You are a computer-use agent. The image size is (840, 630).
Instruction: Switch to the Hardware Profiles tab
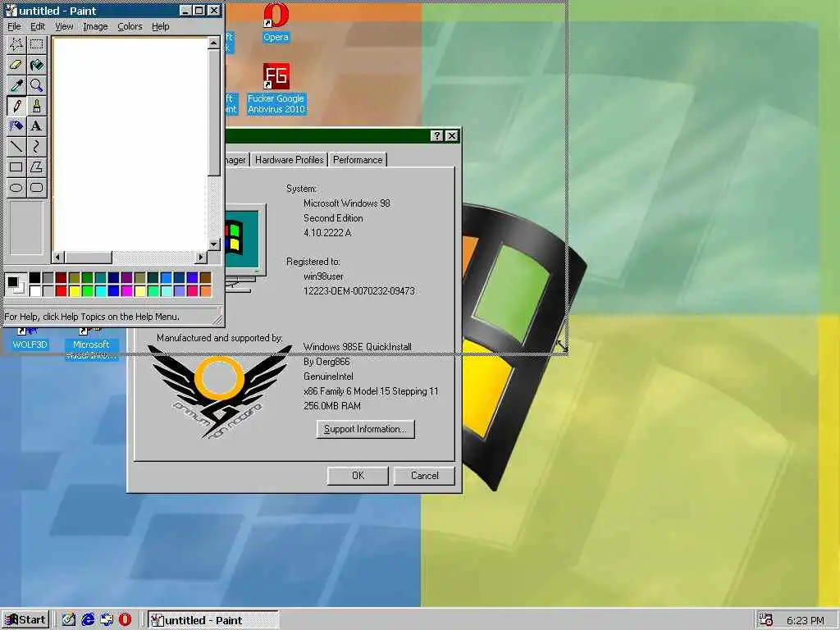290,160
